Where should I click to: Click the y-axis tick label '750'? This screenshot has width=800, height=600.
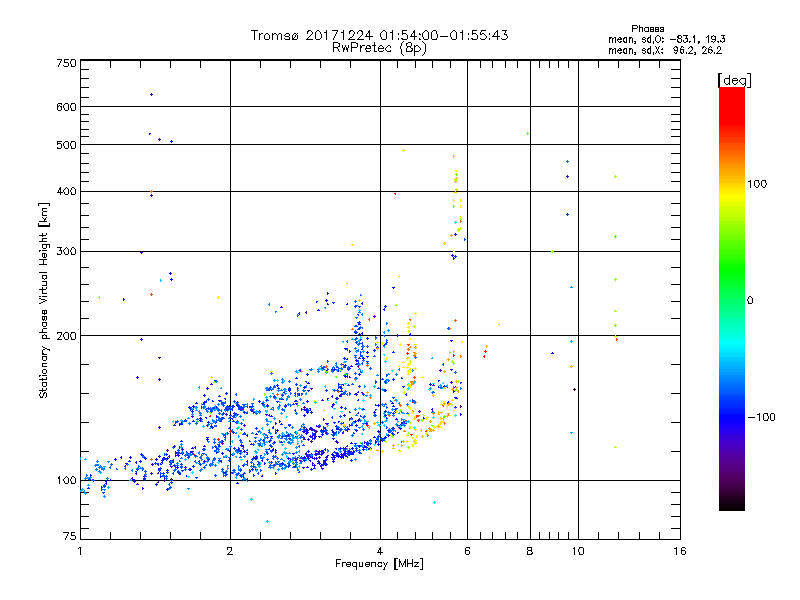click(x=66, y=63)
